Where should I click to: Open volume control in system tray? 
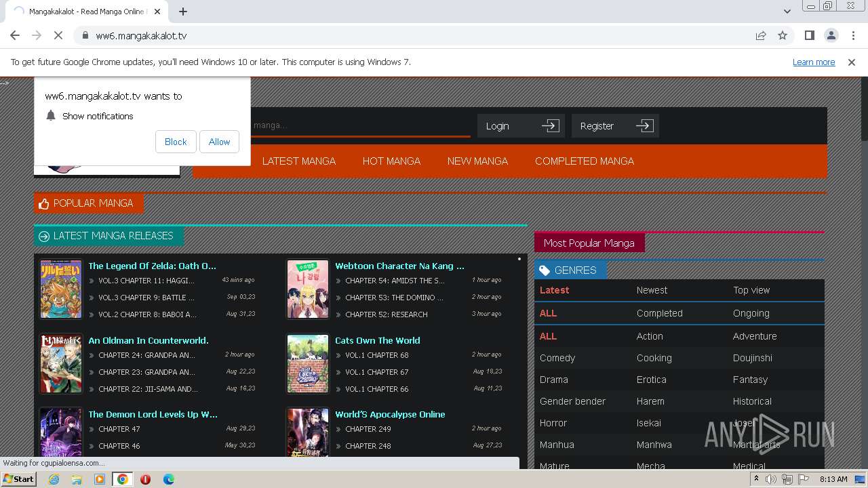click(x=771, y=479)
